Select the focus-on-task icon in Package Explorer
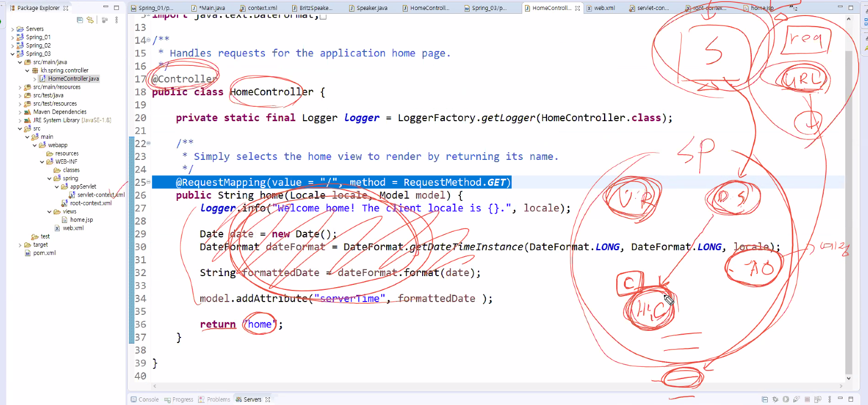The width and height of the screenshot is (868, 405). click(105, 20)
